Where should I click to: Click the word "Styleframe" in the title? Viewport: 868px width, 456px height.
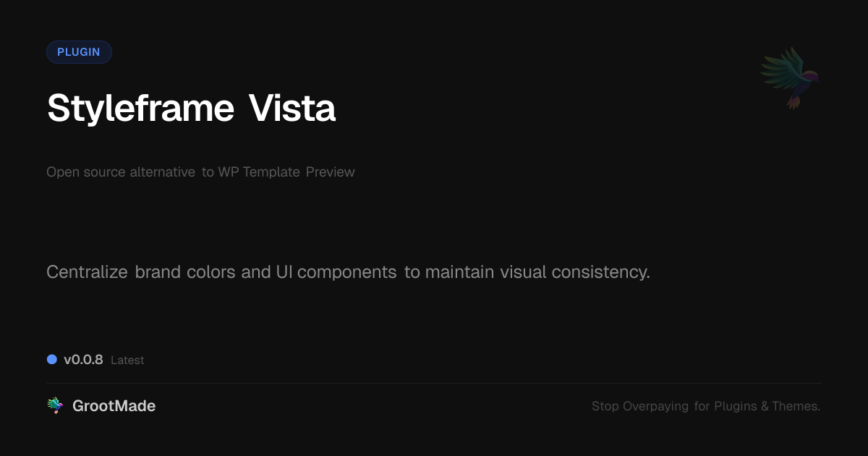[x=140, y=109]
